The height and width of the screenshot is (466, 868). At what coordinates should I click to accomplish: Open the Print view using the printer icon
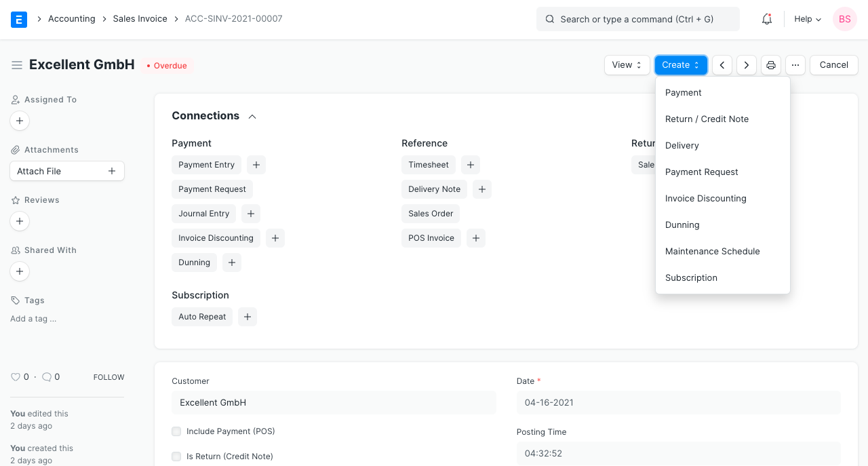click(x=770, y=64)
